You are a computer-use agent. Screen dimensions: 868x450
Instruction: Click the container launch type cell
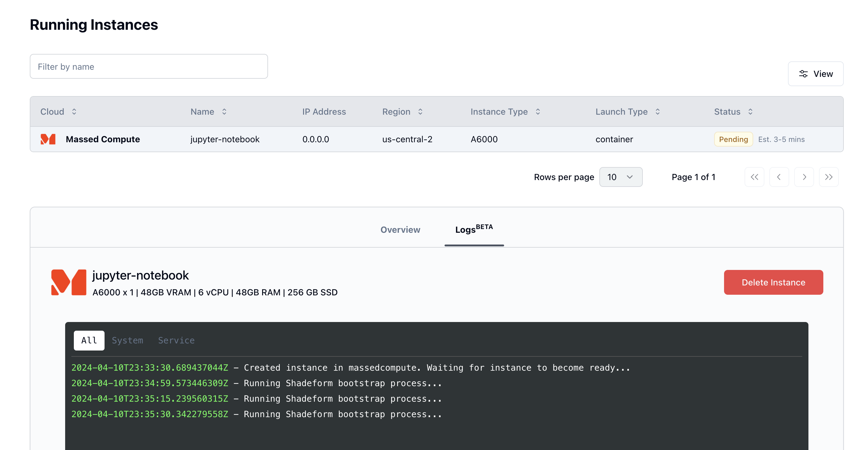pos(614,139)
